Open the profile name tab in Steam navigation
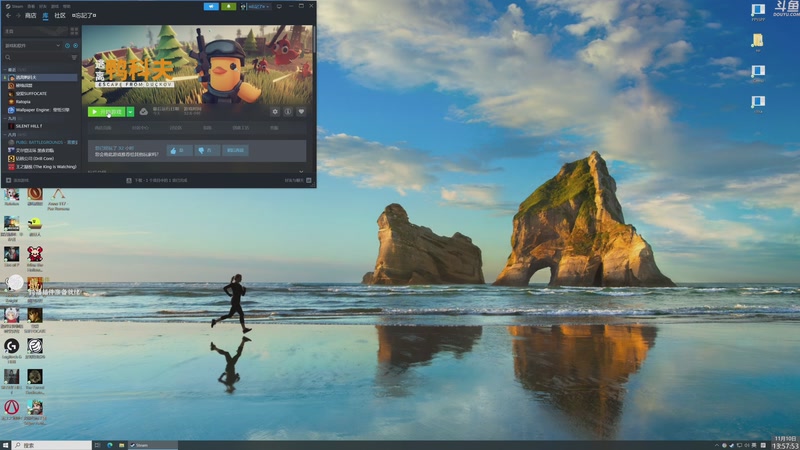The height and width of the screenshot is (450, 800). [84, 16]
